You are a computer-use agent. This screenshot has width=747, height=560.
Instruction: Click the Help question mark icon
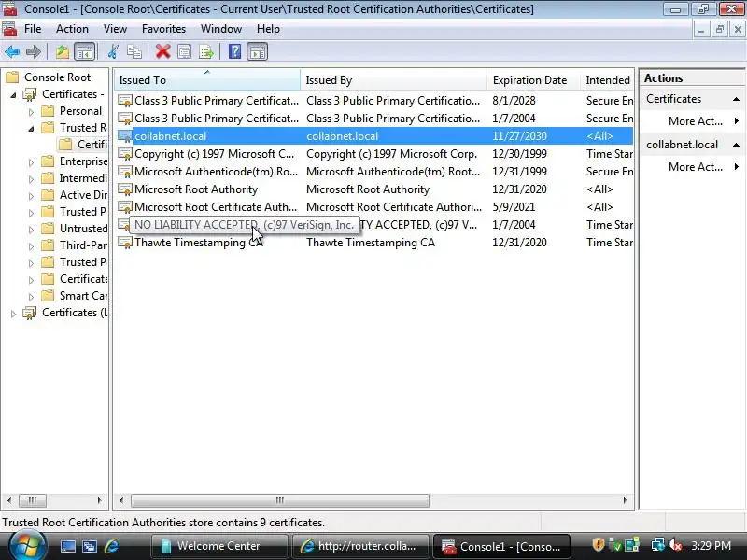click(235, 51)
